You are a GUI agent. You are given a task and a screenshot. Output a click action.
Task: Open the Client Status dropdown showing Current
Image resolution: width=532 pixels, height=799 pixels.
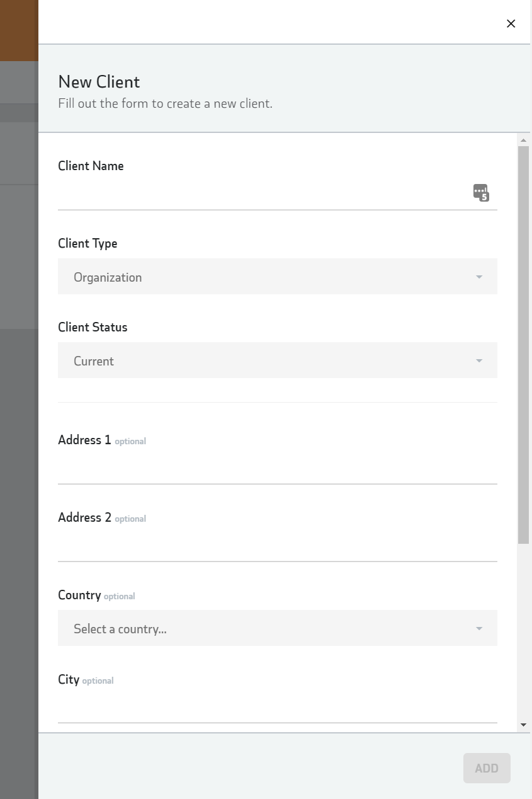(277, 360)
